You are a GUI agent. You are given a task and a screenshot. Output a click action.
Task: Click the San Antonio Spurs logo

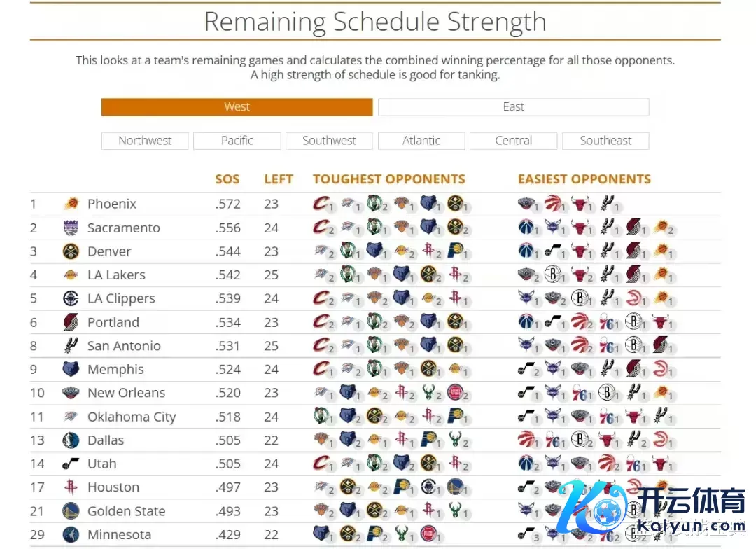(x=71, y=346)
